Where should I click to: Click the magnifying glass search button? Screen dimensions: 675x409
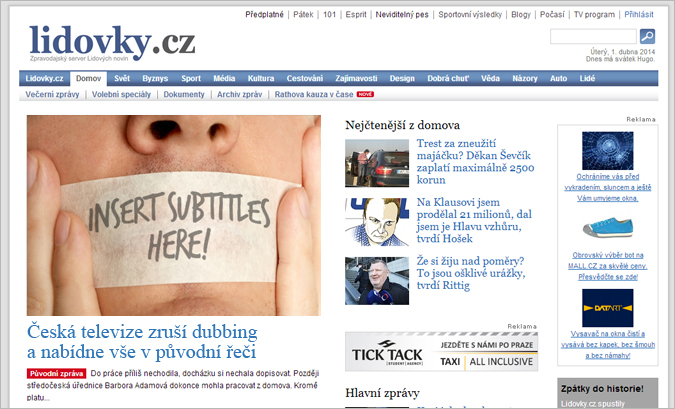[647, 37]
